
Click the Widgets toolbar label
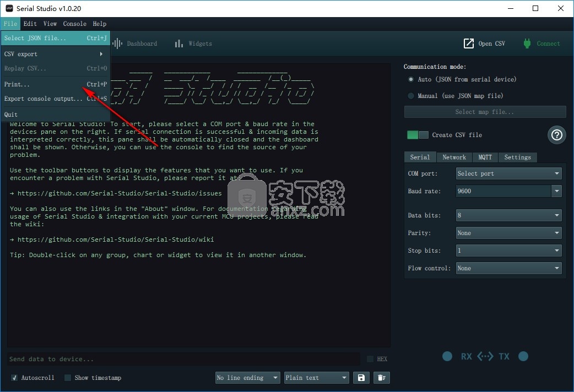[201, 43]
